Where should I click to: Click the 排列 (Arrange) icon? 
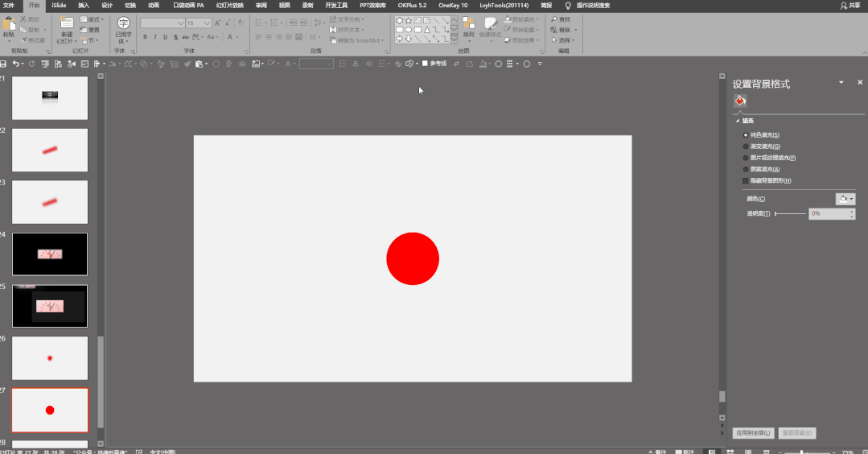(469, 23)
